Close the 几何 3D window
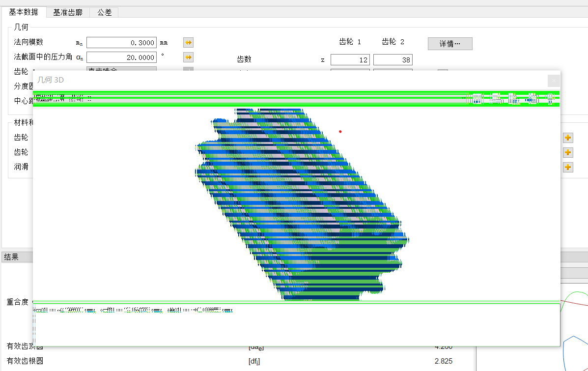The height and width of the screenshot is (371, 588). (554, 80)
